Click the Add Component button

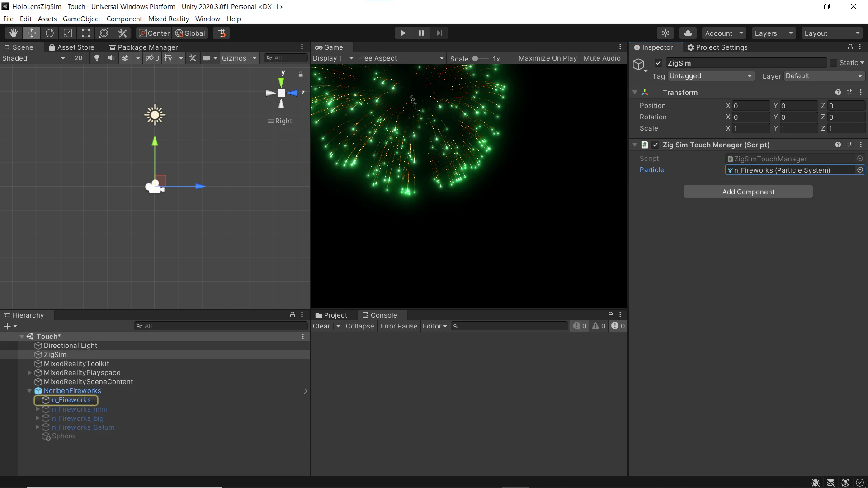tap(748, 192)
